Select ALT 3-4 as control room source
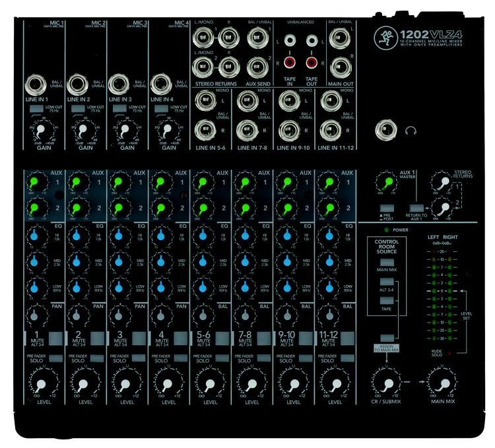This screenshot has width=495, height=448. click(x=387, y=282)
